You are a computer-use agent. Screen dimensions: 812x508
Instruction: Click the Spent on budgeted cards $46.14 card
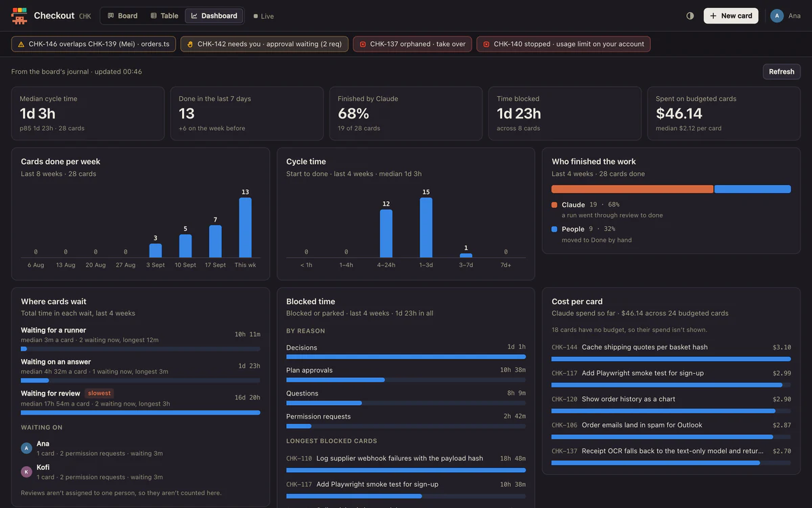coord(724,113)
